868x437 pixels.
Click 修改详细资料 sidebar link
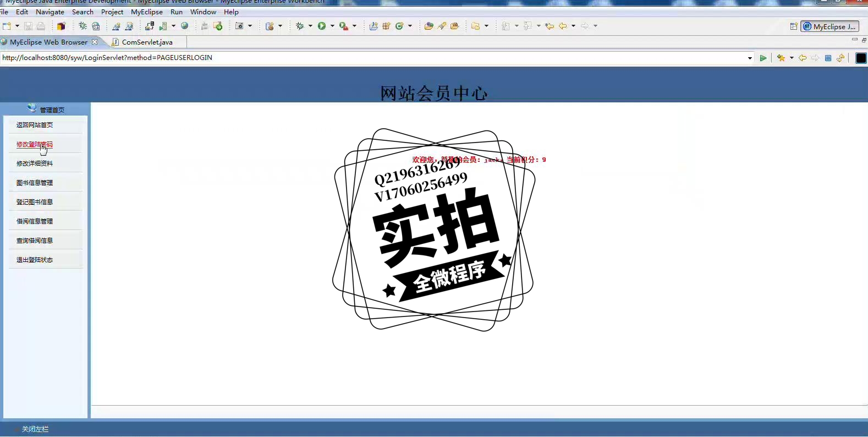coord(35,163)
